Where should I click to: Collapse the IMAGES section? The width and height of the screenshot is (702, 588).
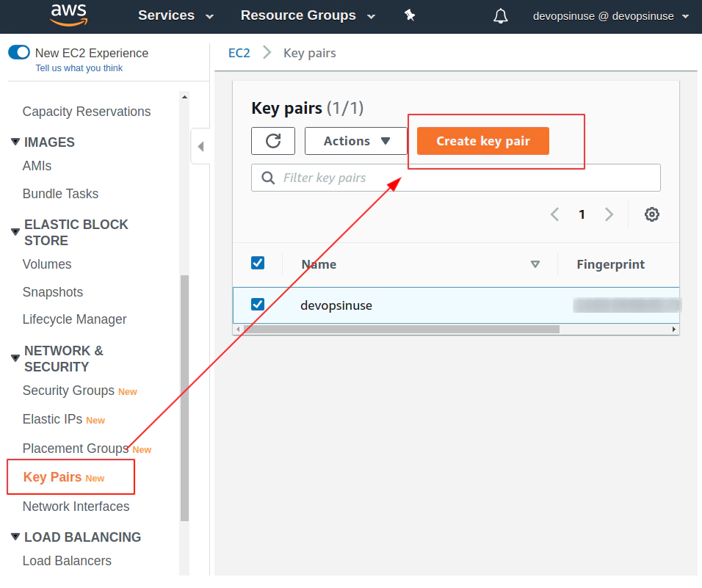(15, 142)
